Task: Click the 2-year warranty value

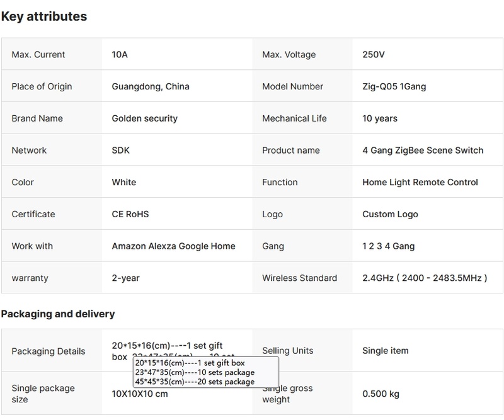Action: coord(125,278)
